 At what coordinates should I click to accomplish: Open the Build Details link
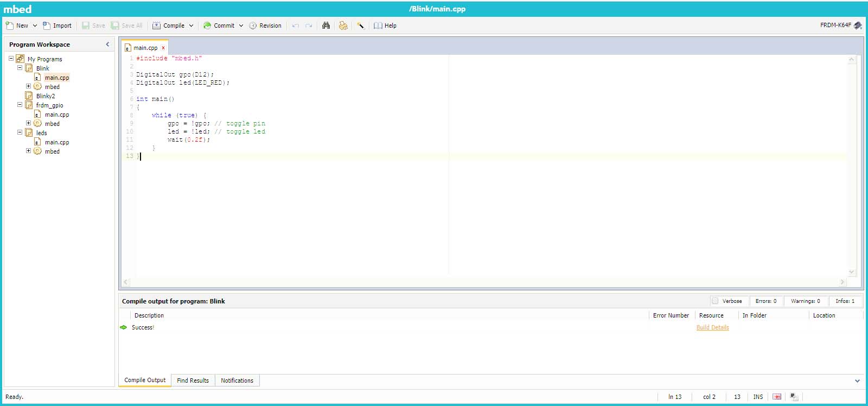712,327
